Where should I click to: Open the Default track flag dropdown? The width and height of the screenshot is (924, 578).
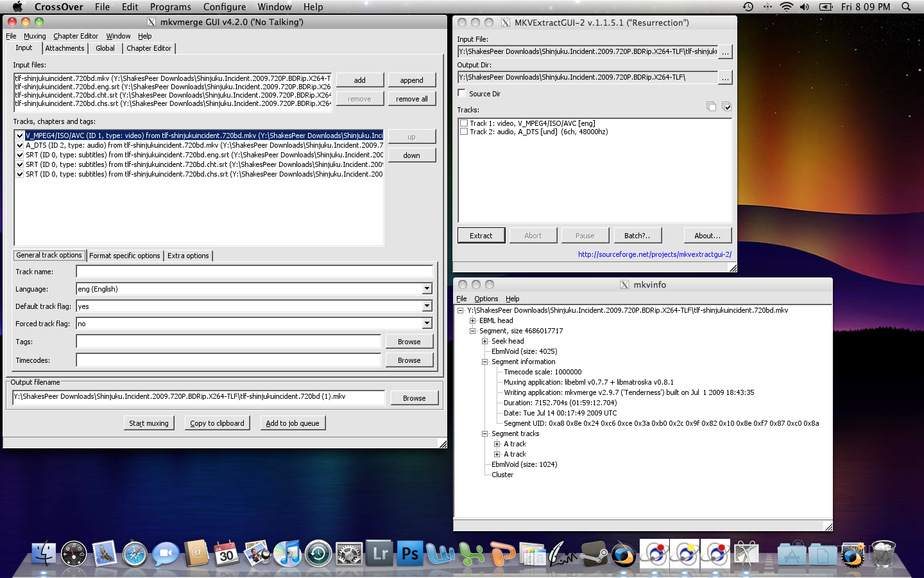[x=427, y=306]
